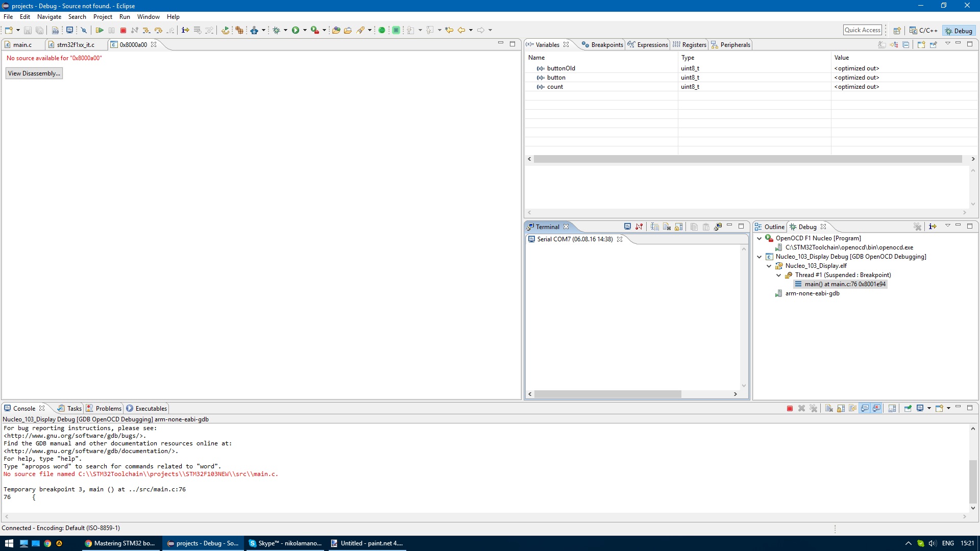Click the Back navigation arrow icon
This screenshot has height=551, width=980.
(461, 31)
